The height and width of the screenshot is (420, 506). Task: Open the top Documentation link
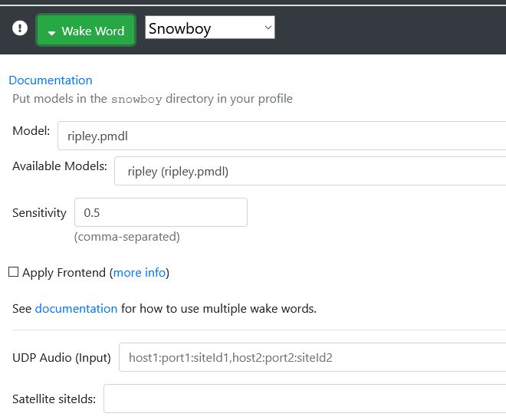click(51, 80)
